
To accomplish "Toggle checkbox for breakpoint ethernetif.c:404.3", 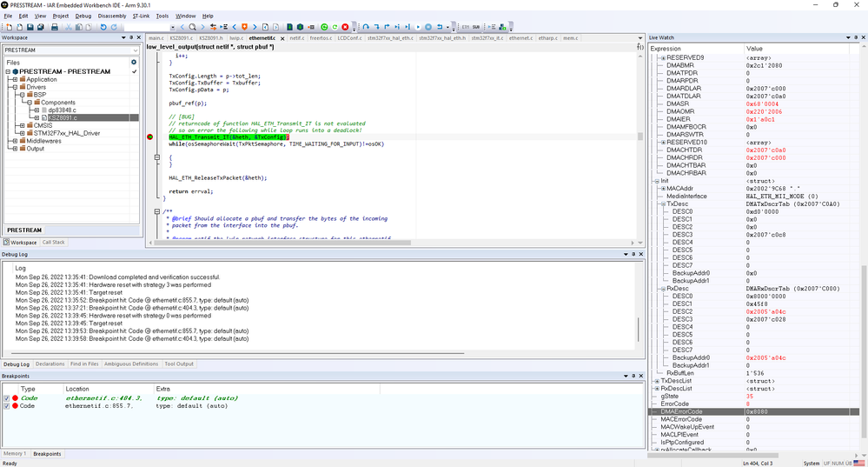I will pos(6,398).
